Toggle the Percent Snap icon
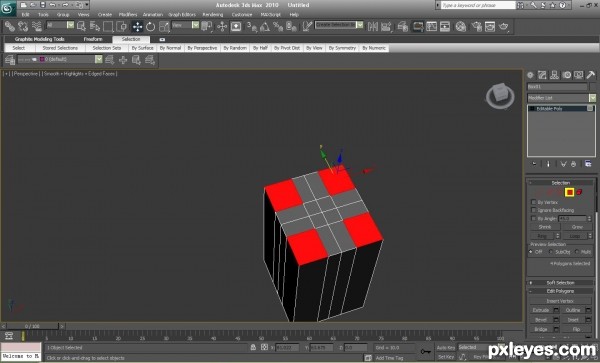Image resolution: width=600 pixels, height=363 pixels. click(x=278, y=26)
